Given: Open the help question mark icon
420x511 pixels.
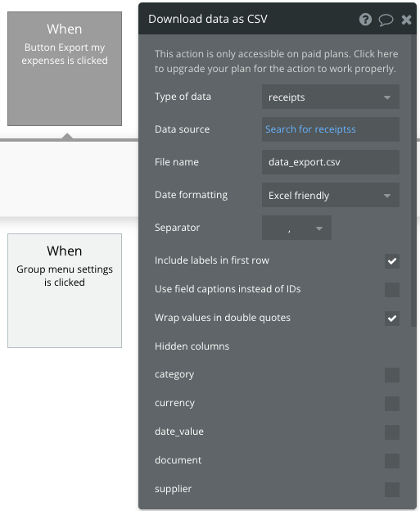Looking at the screenshot, I should (365, 20).
